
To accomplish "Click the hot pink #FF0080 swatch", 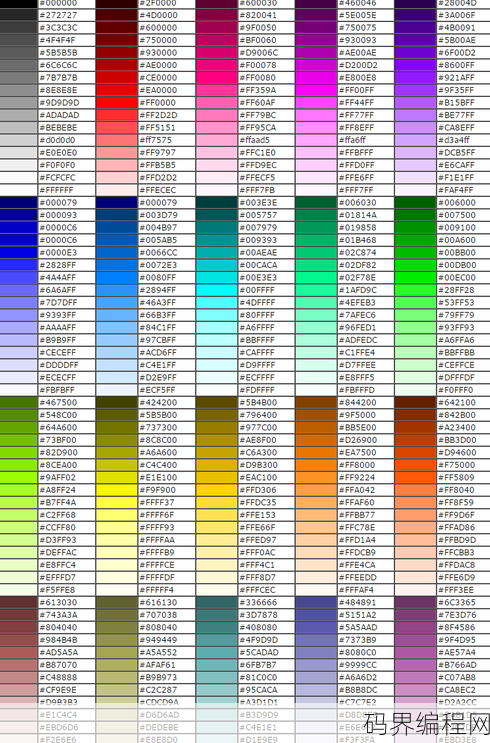I will tap(216, 77).
